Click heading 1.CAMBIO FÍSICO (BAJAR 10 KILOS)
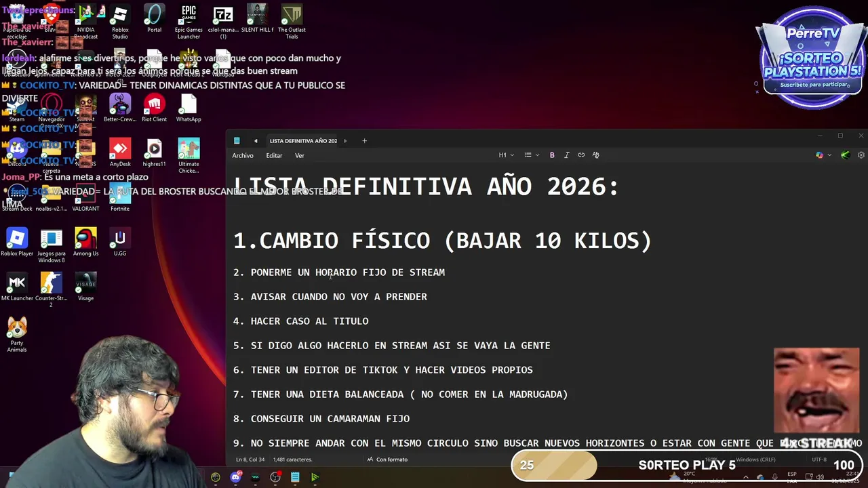The image size is (868, 488). (x=442, y=241)
